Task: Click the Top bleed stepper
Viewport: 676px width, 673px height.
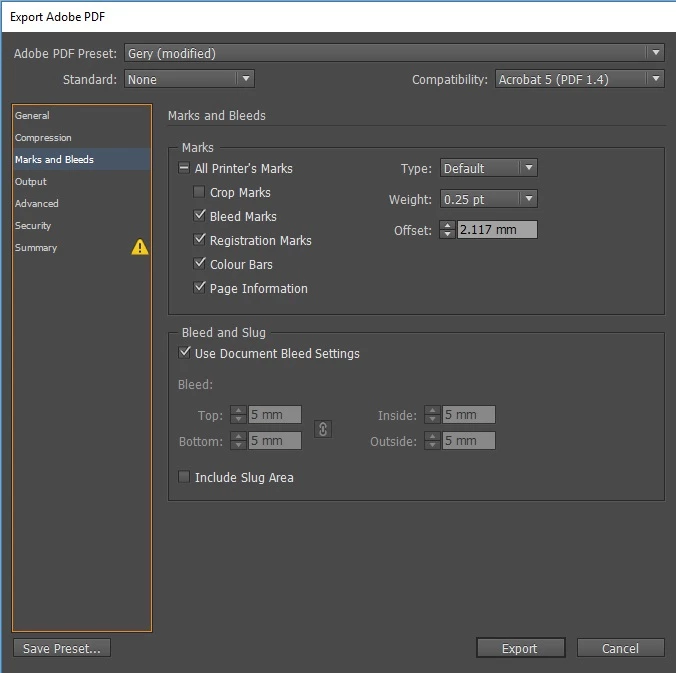Action: click(238, 415)
